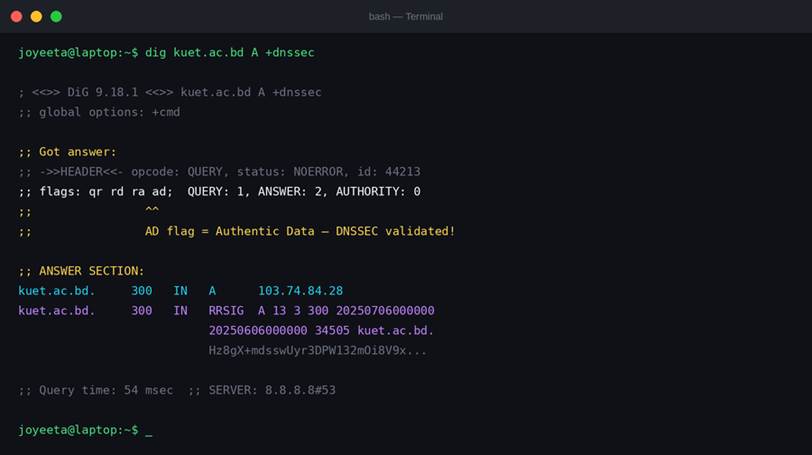Click the 'status: NOERROR' header text
Viewport: 812px width, 455px height.
pyautogui.click(x=289, y=172)
